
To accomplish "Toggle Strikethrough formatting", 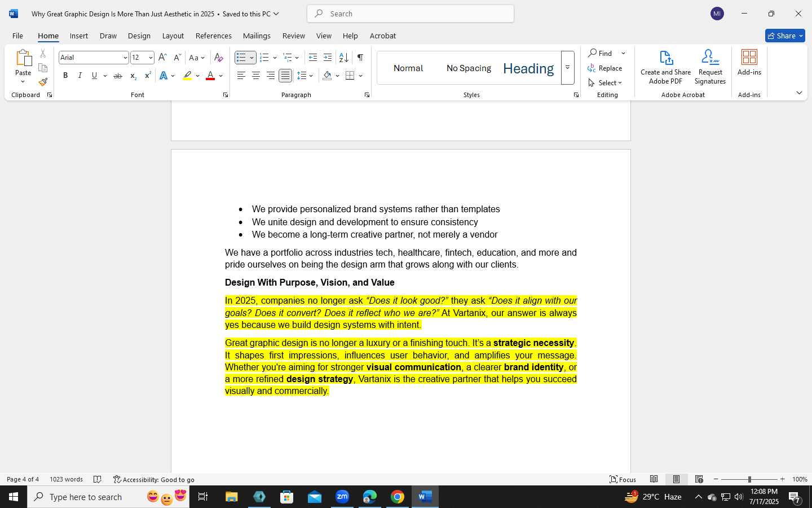I will [x=117, y=76].
